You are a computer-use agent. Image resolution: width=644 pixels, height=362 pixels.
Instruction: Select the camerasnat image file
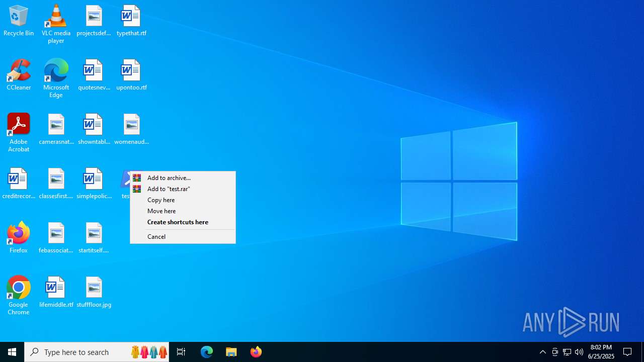coord(56,129)
